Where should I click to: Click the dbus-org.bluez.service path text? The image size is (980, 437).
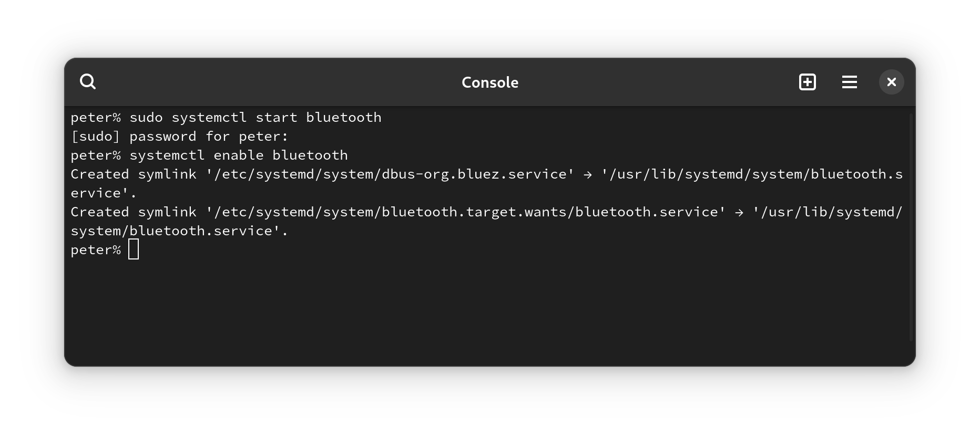tap(390, 174)
